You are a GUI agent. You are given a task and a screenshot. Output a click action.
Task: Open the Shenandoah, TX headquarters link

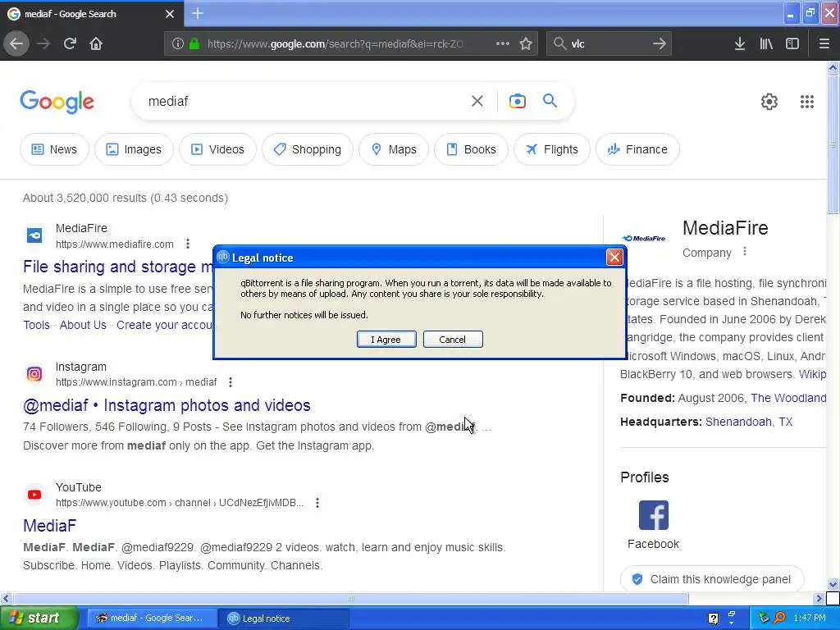tap(748, 422)
